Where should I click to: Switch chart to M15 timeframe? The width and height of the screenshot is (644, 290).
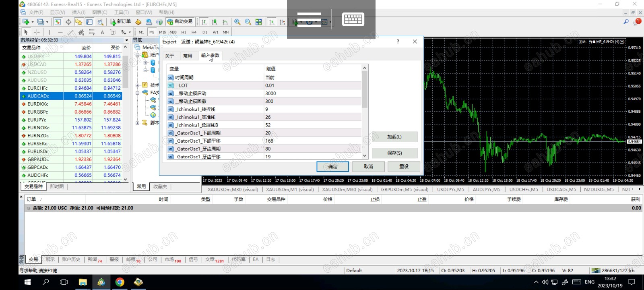[x=162, y=32]
